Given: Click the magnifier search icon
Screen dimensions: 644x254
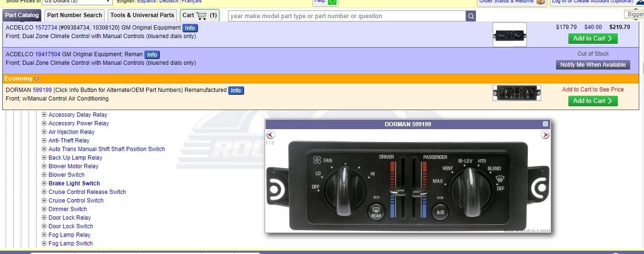Looking at the screenshot, I should click(471, 16).
